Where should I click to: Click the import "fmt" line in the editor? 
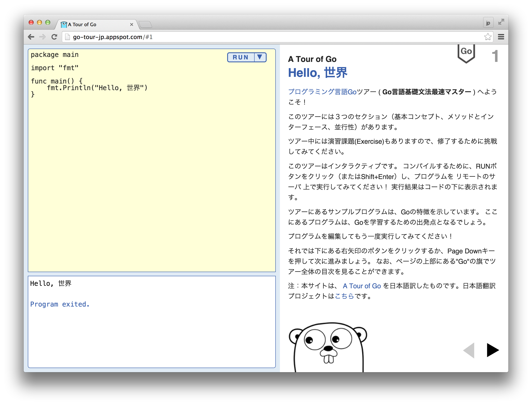tap(55, 68)
